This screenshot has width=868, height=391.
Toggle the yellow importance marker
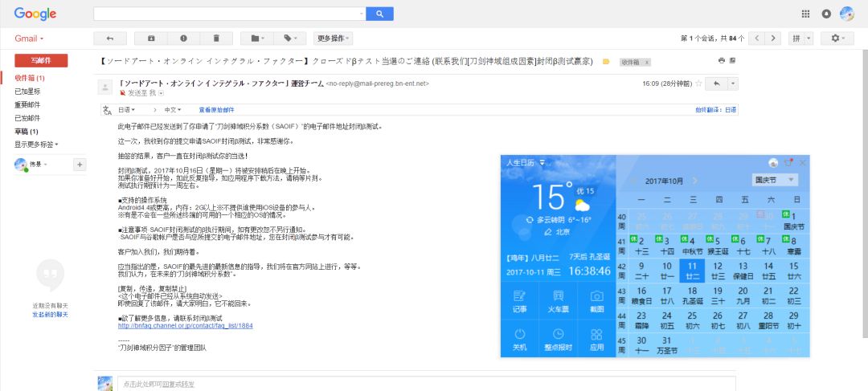point(606,62)
